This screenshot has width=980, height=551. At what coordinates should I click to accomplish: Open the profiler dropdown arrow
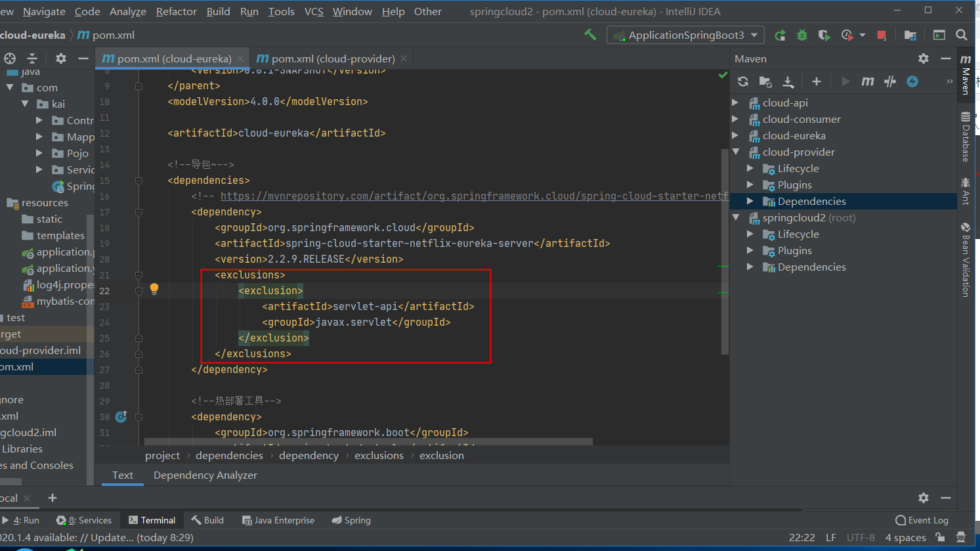point(863,35)
